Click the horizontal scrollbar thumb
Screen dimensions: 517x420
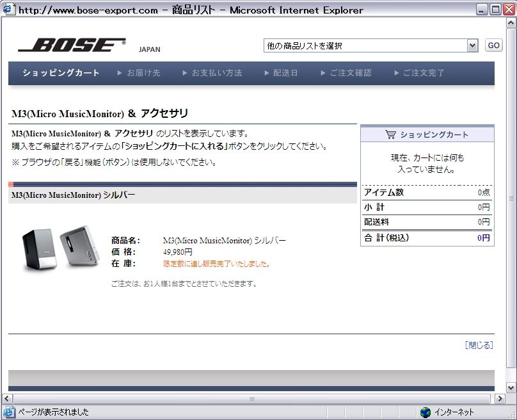[x=252, y=399]
